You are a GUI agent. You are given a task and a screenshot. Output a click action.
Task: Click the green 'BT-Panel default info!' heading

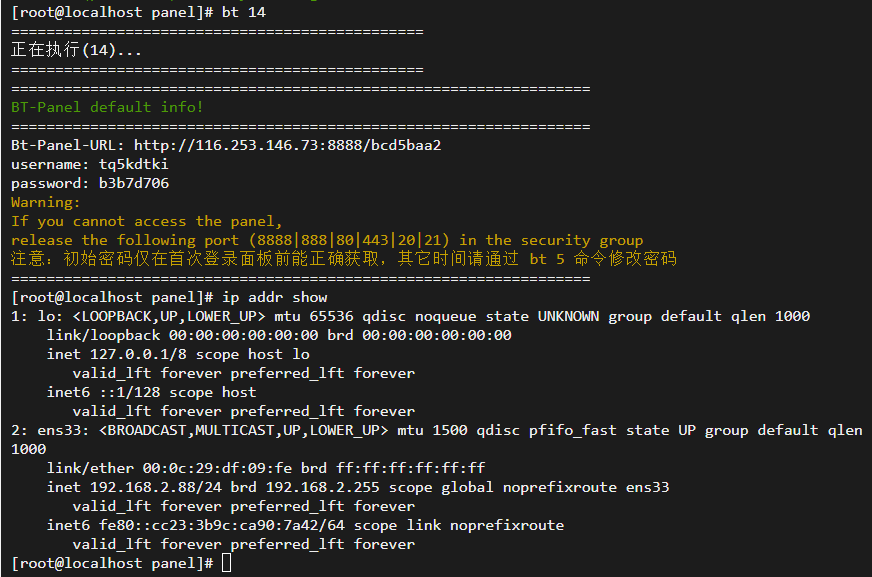[x=107, y=107]
